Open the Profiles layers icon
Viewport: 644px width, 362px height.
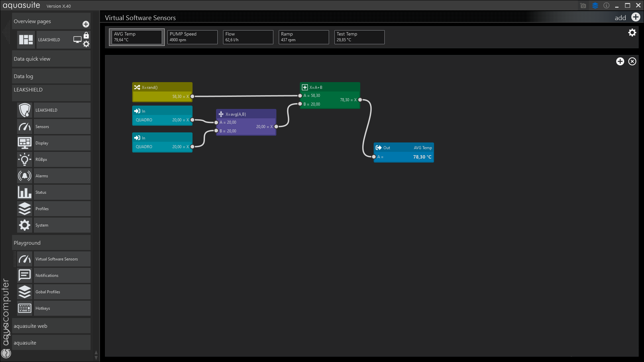tap(25, 208)
